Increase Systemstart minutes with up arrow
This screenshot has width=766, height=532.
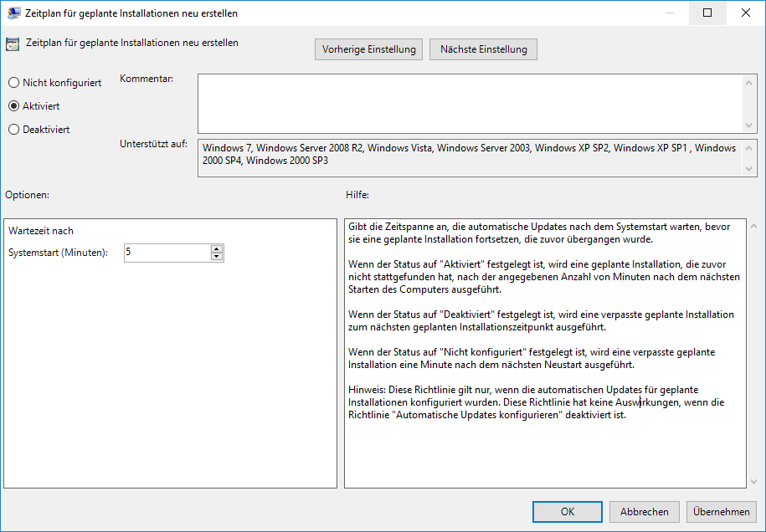click(x=217, y=248)
